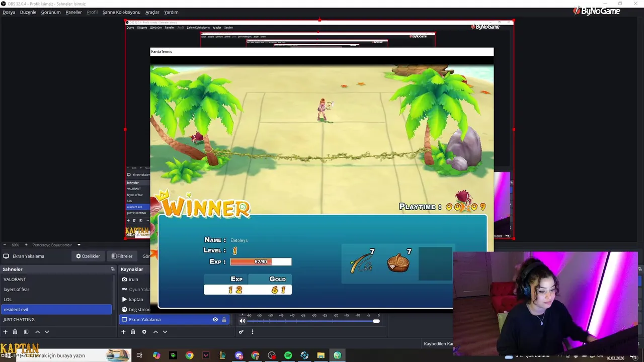Click Kaybedilen status bar text
This screenshot has height=362, width=644.
pyautogui.click(x=438, y=344)
